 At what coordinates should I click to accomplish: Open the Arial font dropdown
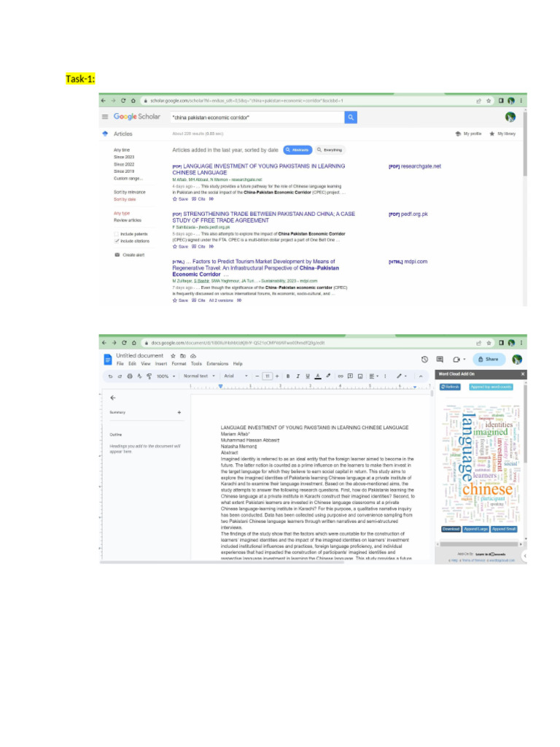pyautogui.click(x=236, y=376)
